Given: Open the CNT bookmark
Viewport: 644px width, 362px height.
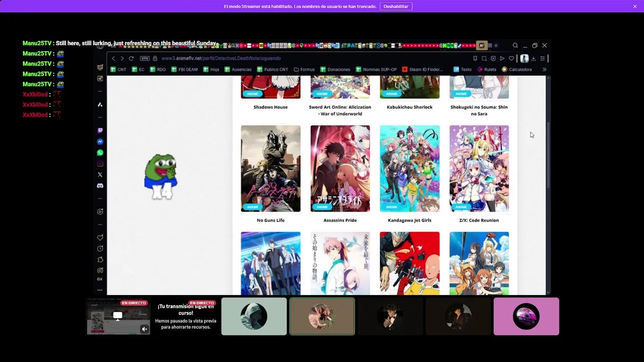Looking at the screenshot, I should point(118,69).
